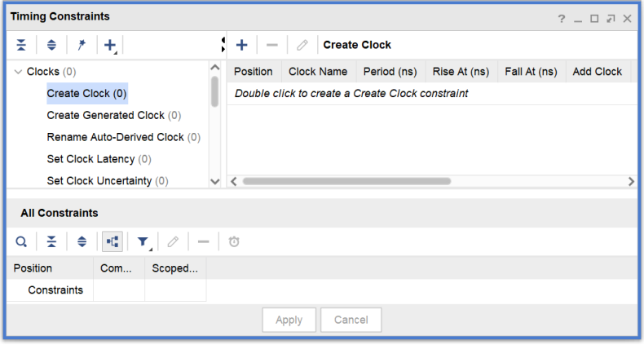Add a new Create Clock constraint with plus

(241, 45)
